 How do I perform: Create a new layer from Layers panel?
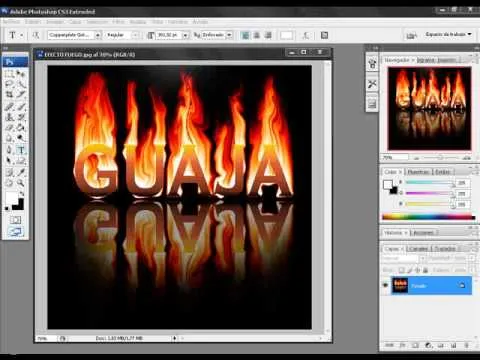[453, 345]
